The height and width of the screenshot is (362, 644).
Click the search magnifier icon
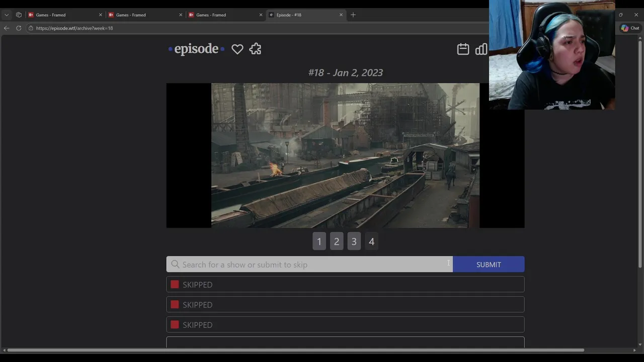click(x=175, y=264)
